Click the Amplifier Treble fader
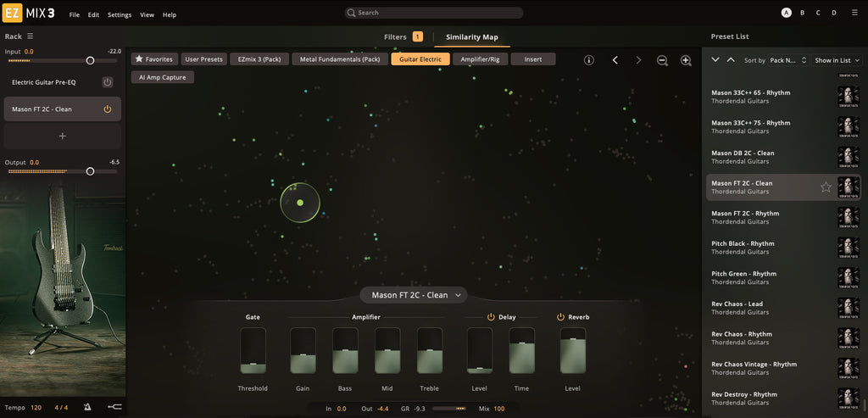Image resolution: width=868 pixels, height=418 pixels. click(430, 350)
